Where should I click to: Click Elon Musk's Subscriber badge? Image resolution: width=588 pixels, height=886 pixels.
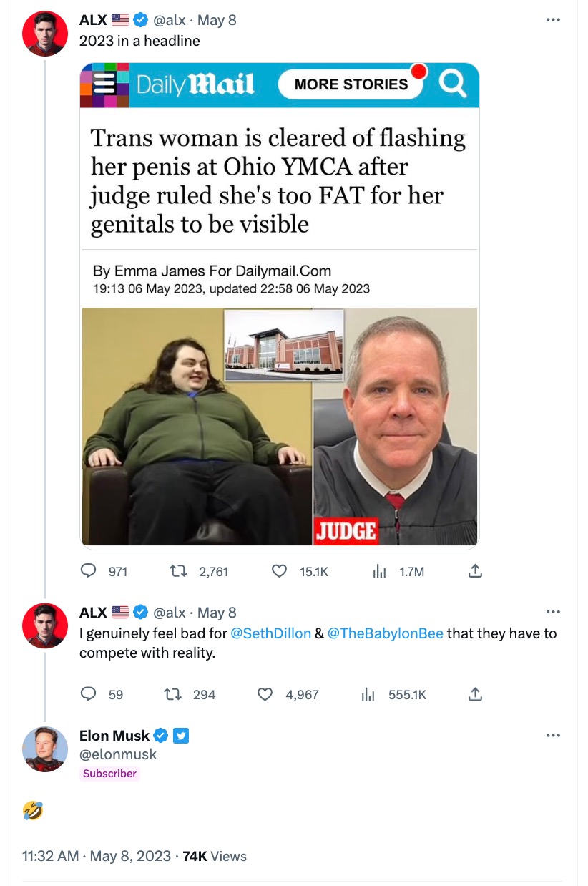point(109,774)
